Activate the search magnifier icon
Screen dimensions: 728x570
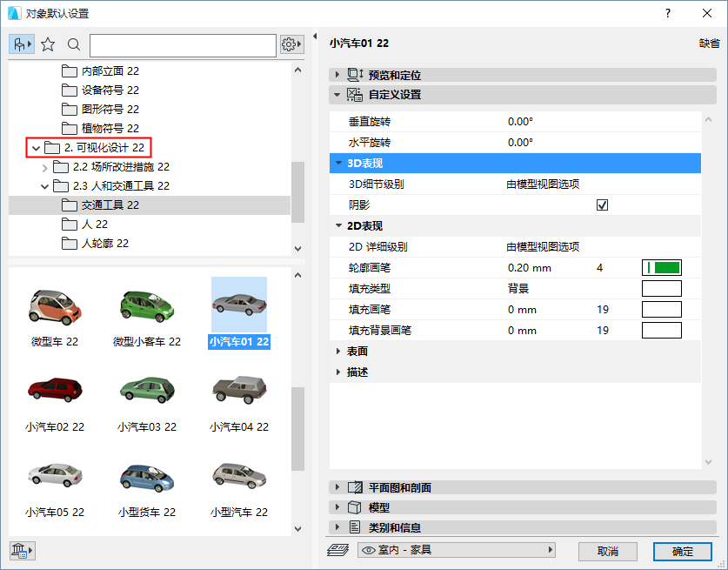(72, 44)
